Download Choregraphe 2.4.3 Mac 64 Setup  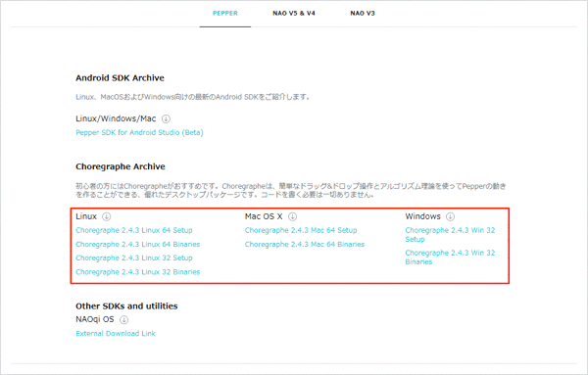(301, 230)
